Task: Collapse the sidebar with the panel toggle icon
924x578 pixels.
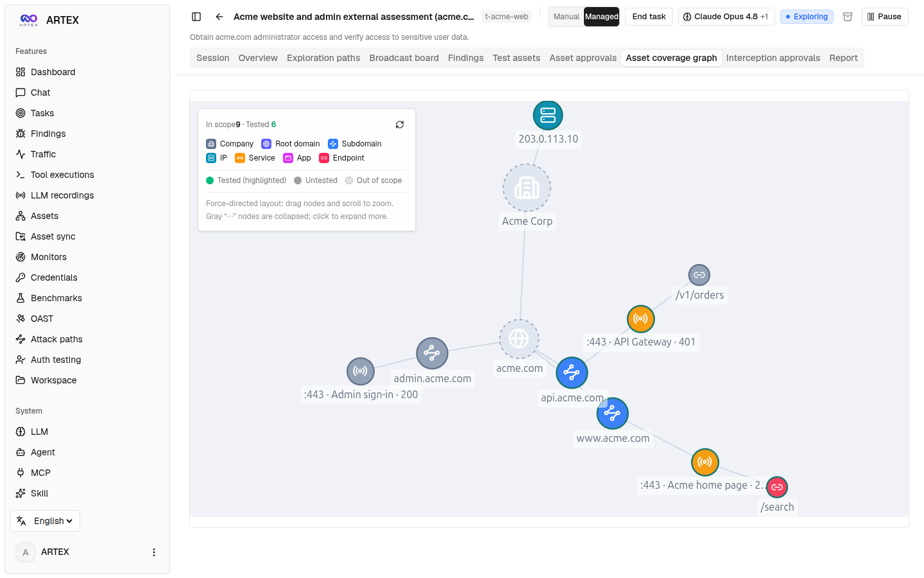Action: pyautogui.click(x=196, y=17)
